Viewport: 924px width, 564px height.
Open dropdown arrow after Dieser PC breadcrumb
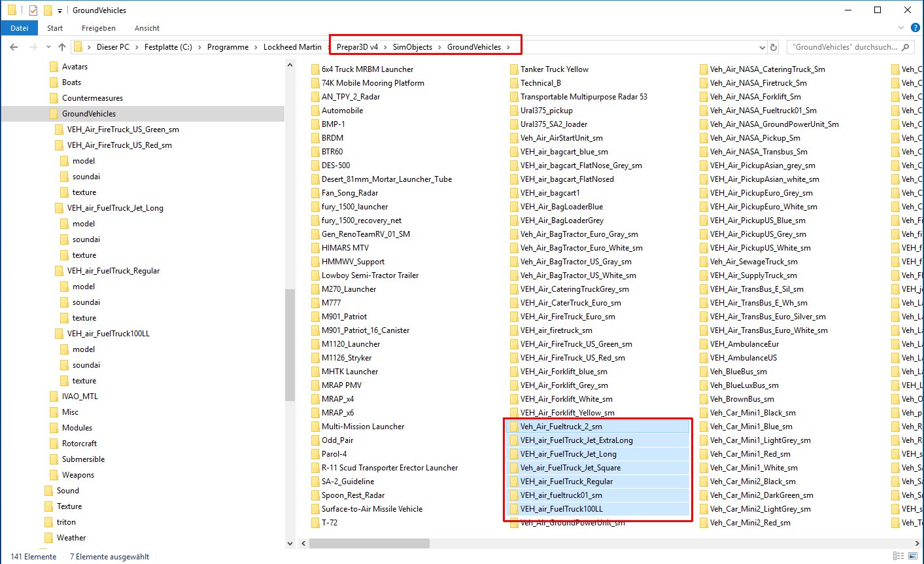tap(137, 47)
